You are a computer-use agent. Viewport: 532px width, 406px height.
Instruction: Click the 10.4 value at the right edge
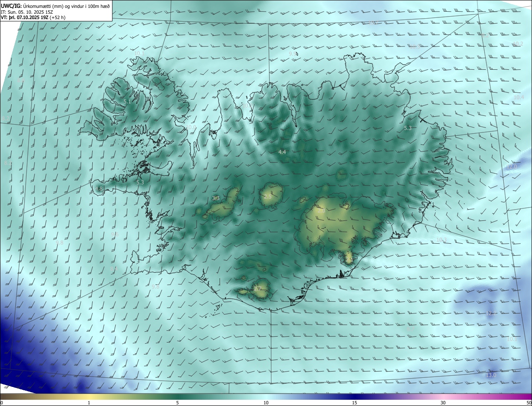point(519,97)
